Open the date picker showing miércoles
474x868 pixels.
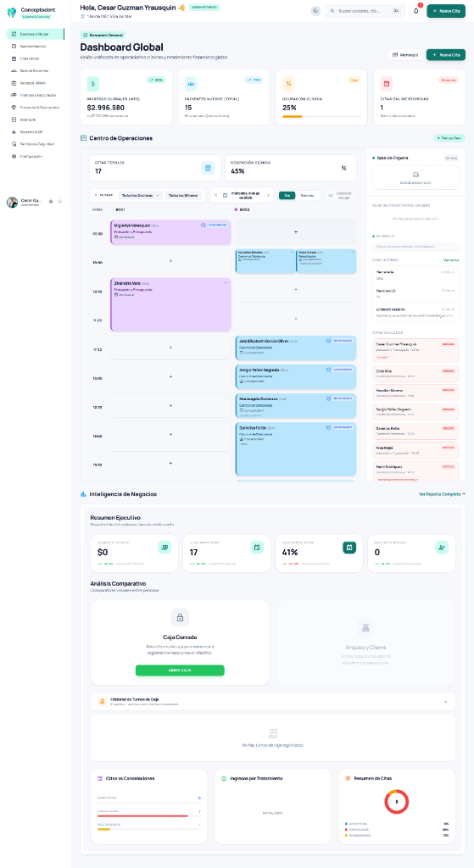pos(242,196)
